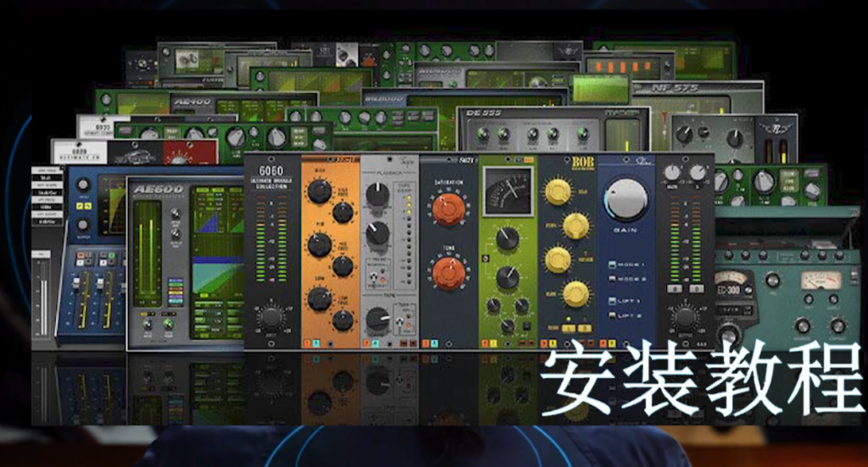Toggle the LIFT 1 switch
Image resolution: width=868 pixels, height=467 pixels.
pos(613,301)
